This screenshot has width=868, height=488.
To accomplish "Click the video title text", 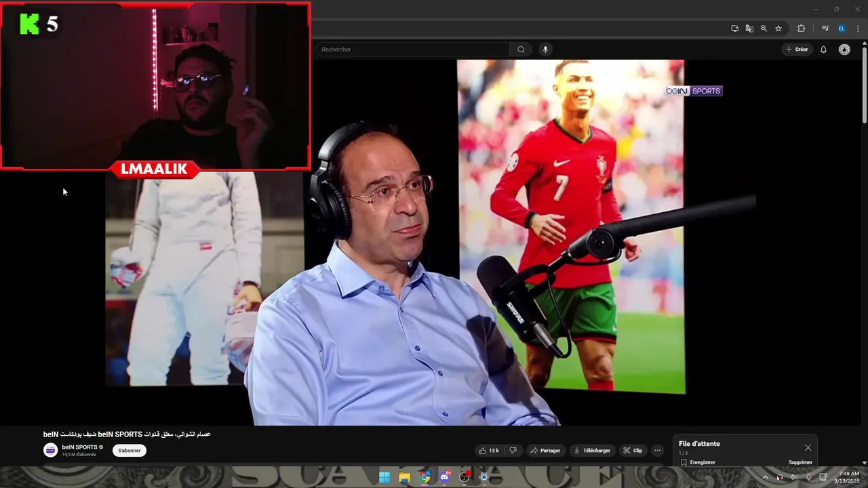I will (x=127, y=434).
